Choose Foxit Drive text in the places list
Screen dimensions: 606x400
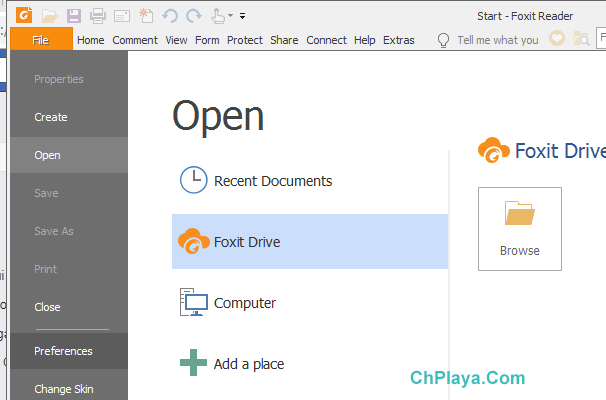tap(247, 242)
